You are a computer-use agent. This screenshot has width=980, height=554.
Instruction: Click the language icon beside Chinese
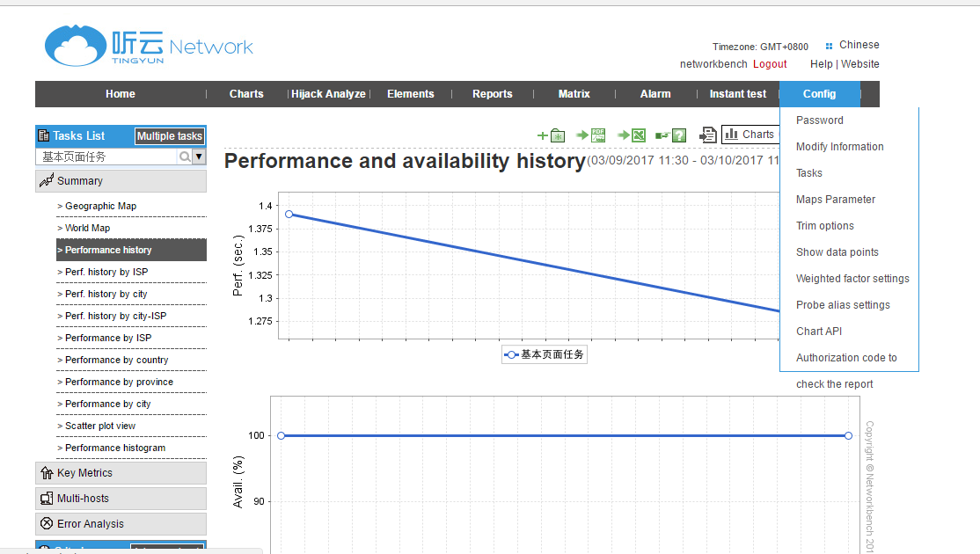829,46
